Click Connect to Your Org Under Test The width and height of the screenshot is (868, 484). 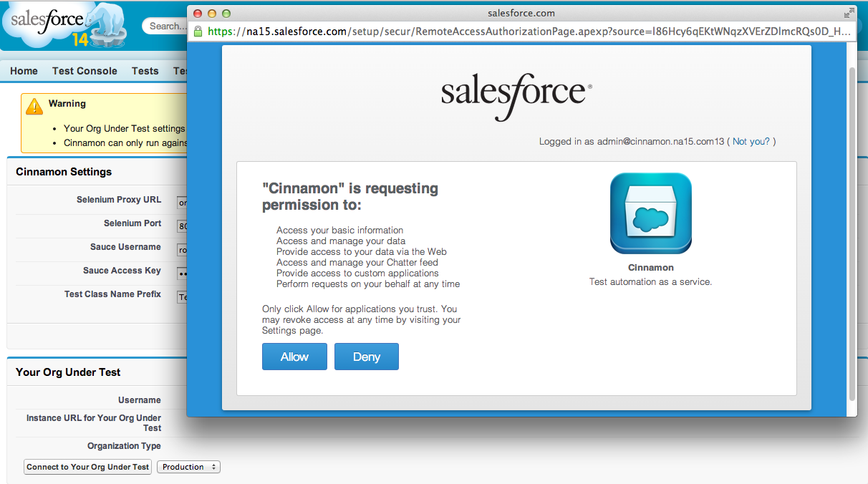click(88, 467)
